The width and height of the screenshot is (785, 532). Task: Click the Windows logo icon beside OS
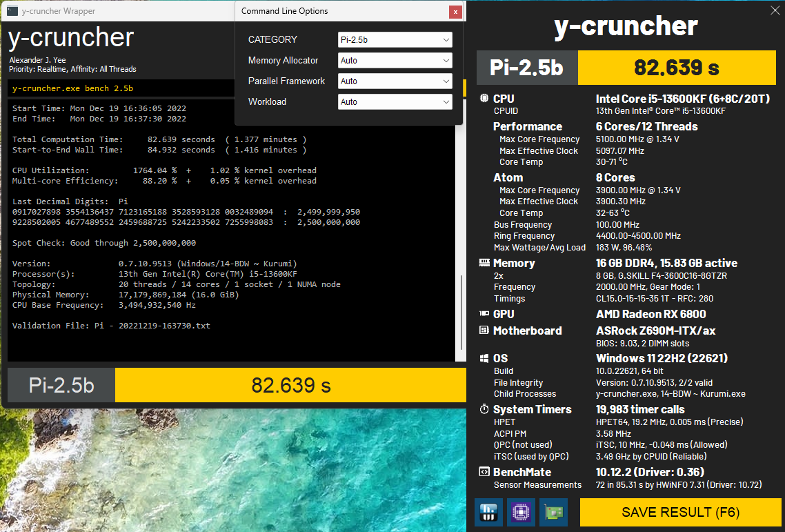point(484,358)
